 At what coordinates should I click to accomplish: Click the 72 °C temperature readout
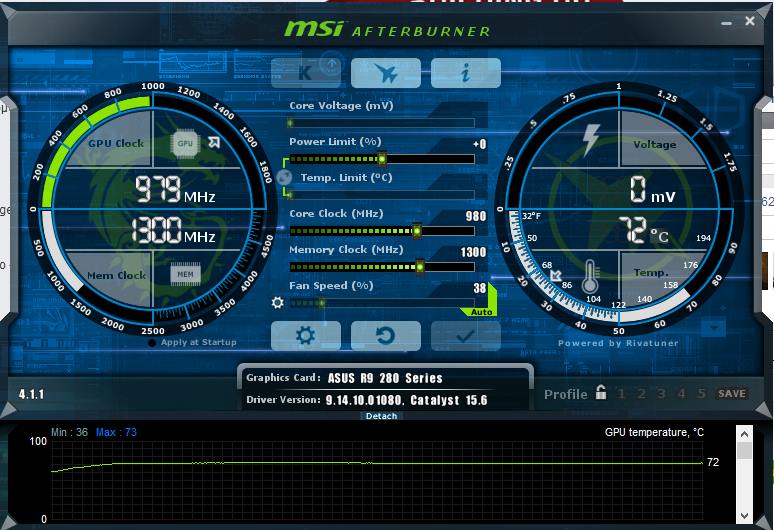coord(644,230)
